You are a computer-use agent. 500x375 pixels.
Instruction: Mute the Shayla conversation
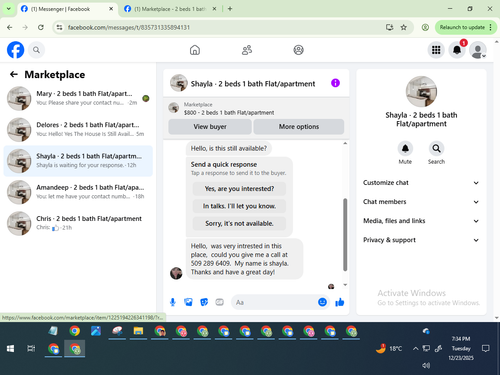(x=405, y=148)
